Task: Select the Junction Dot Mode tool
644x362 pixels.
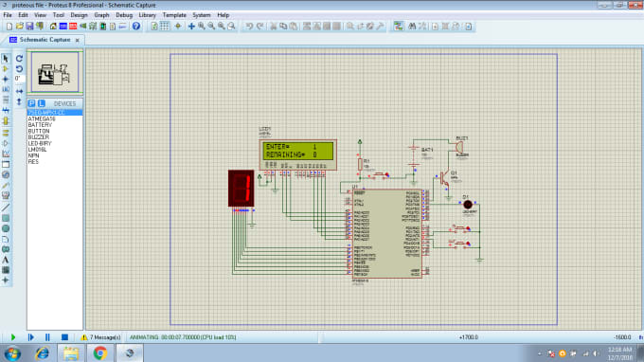Action: (x=6, y=79)
